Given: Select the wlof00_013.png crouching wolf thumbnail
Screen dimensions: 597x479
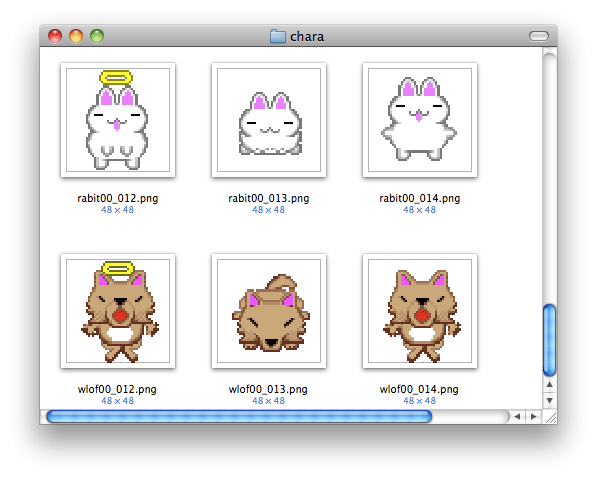Looking at the screenshot, I should 269,311.
